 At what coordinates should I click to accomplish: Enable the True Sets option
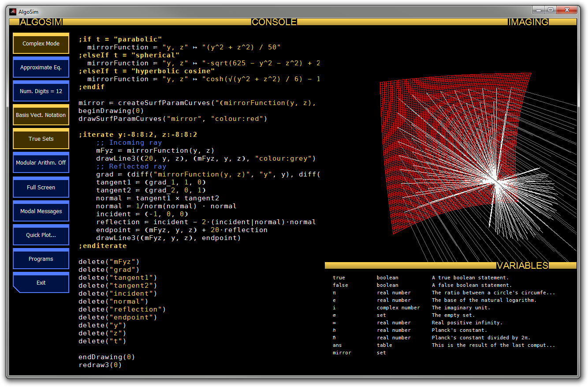click(41, 139)
